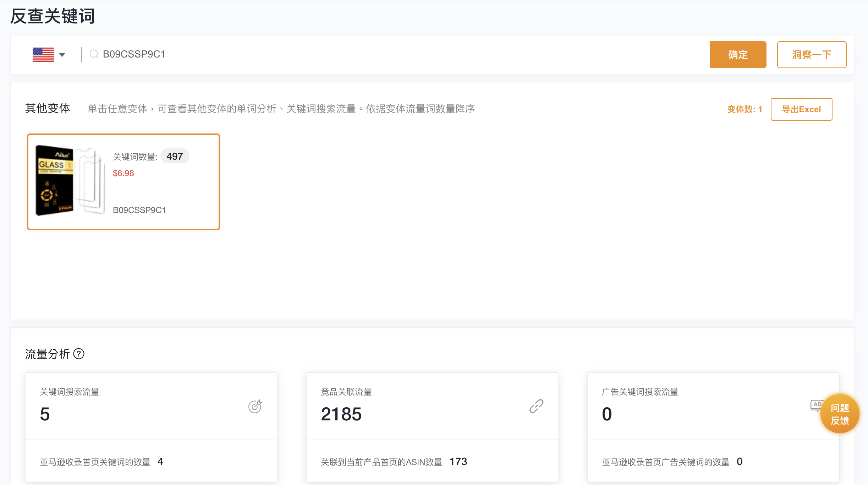Click the $6.98 price on variant card
This screenshot has width=868, height=485.
[x=123, y=173]
